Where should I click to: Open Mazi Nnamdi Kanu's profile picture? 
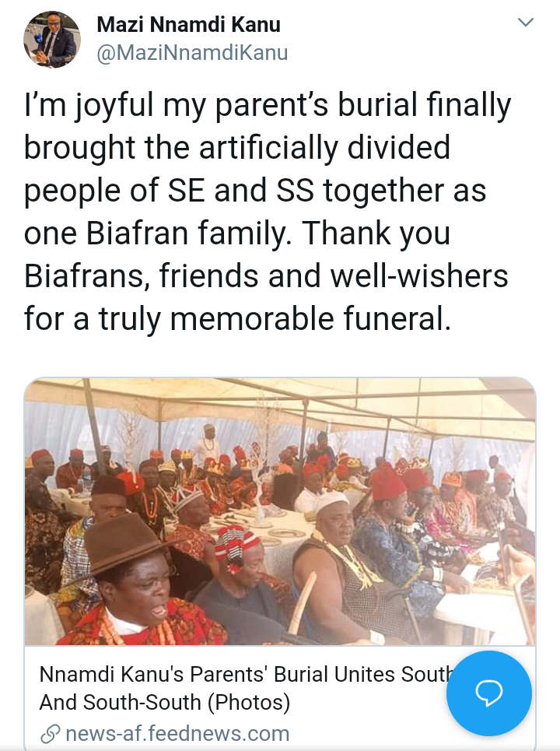tap(52, 39)
